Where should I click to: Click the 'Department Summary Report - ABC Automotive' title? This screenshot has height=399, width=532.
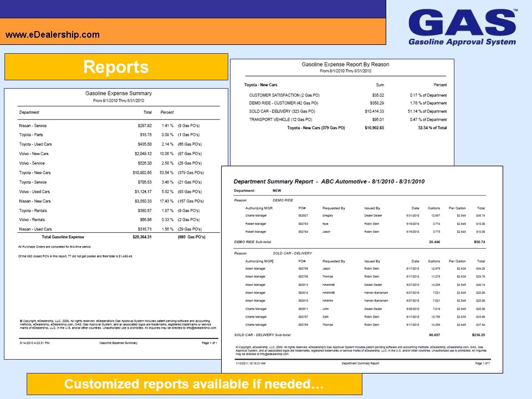(x=329, y=182)
